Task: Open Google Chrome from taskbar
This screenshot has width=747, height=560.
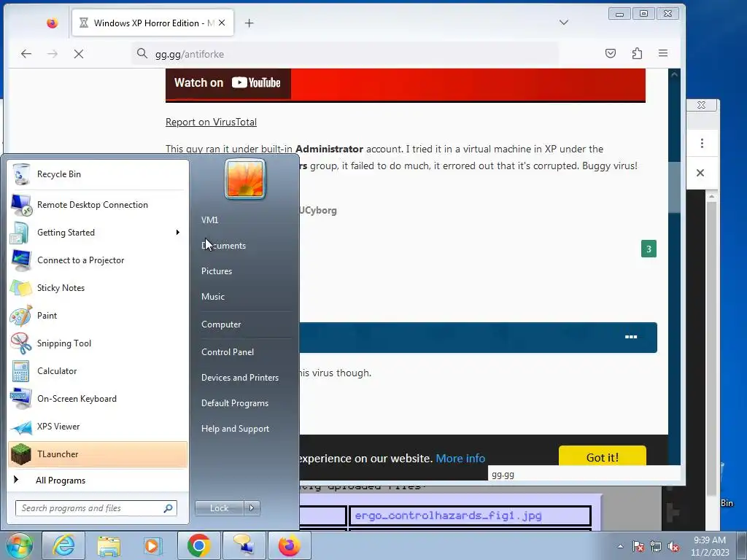Action: tap(198, 545)
